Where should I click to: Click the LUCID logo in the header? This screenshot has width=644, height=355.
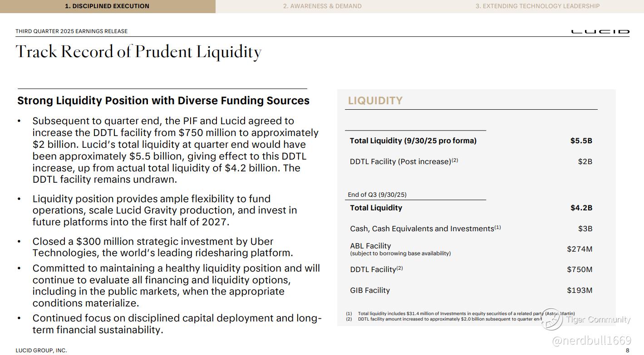pos(600,32)
